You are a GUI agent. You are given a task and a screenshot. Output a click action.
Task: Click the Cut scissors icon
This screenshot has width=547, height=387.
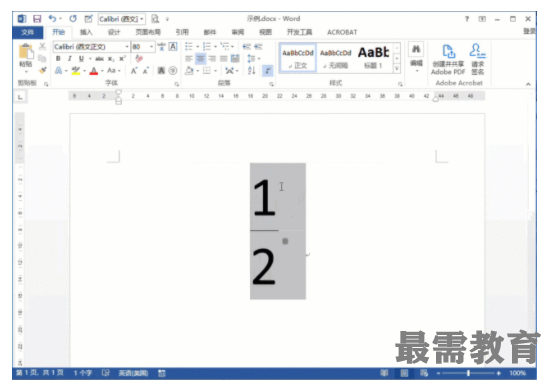[43, 46]
